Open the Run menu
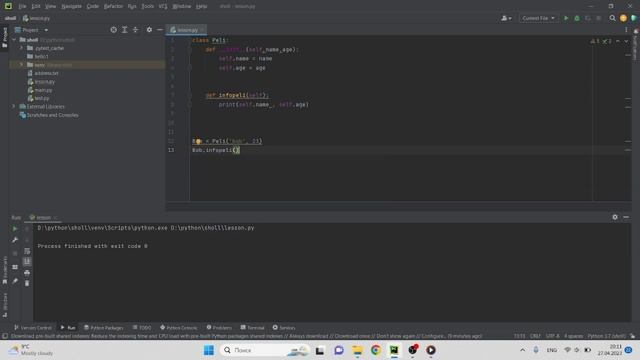 pos(132,6)
